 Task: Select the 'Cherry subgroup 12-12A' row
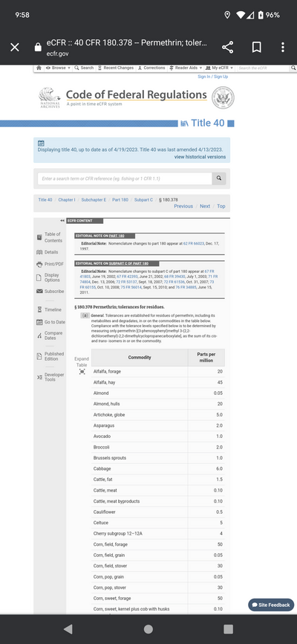(158, 533)
